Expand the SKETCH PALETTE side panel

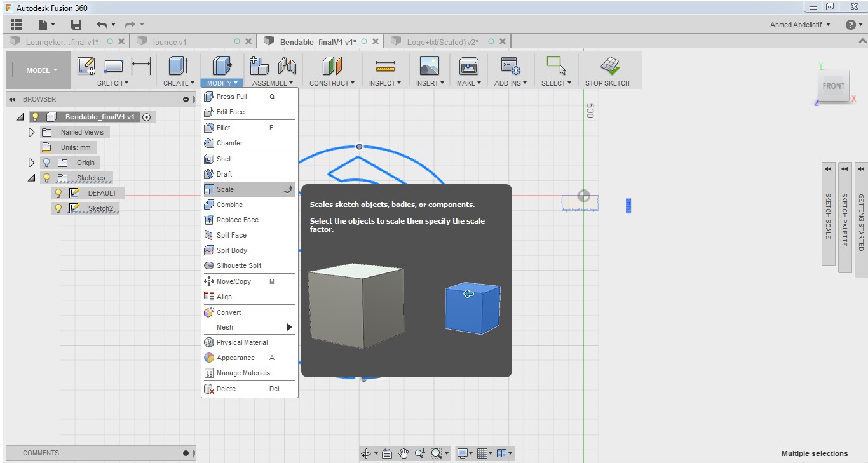(x=844, y=218)
